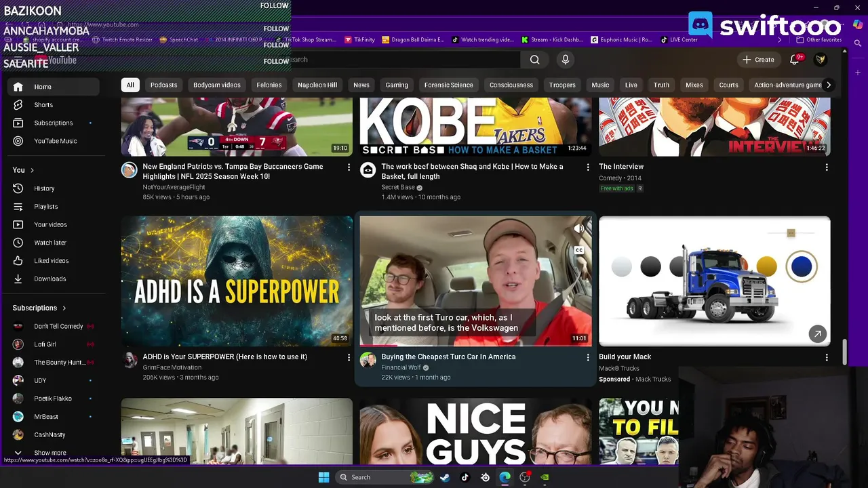Select the Troopers filter chip
This screenshot has width=868, height=488.
pos(562,85)
